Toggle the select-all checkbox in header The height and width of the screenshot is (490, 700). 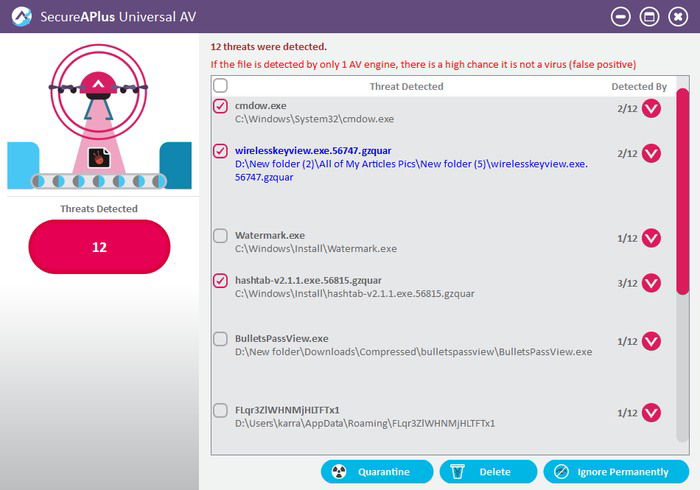(x=220, y=85)
